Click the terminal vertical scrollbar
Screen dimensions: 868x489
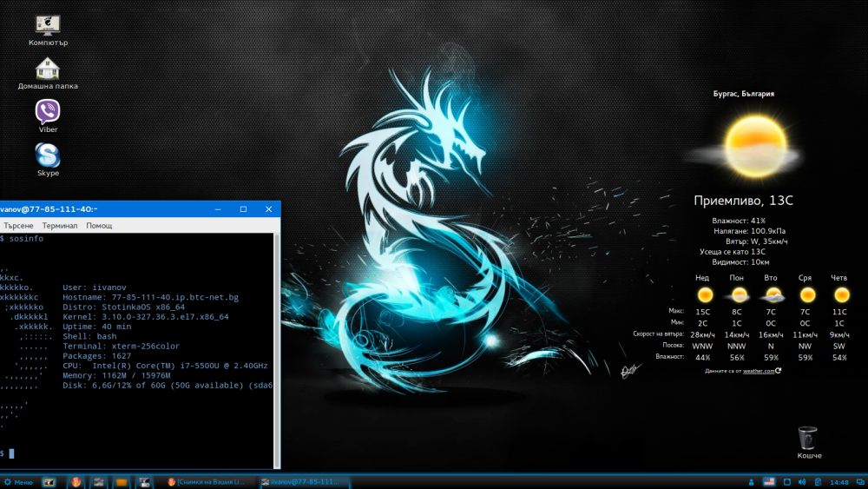coord(277,350)
